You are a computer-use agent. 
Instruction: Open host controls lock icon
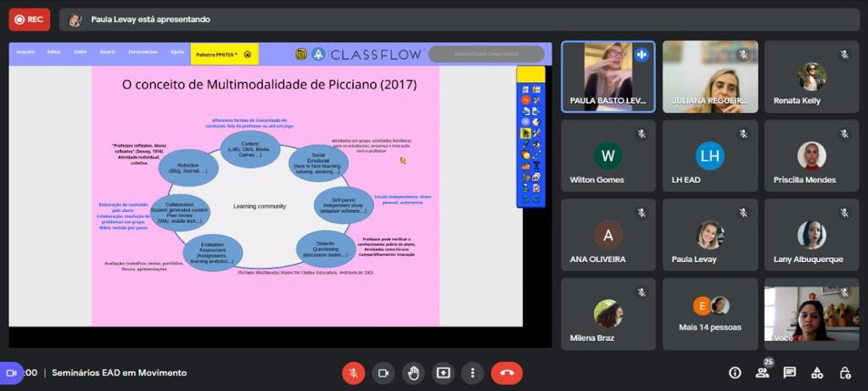(844, 372)
